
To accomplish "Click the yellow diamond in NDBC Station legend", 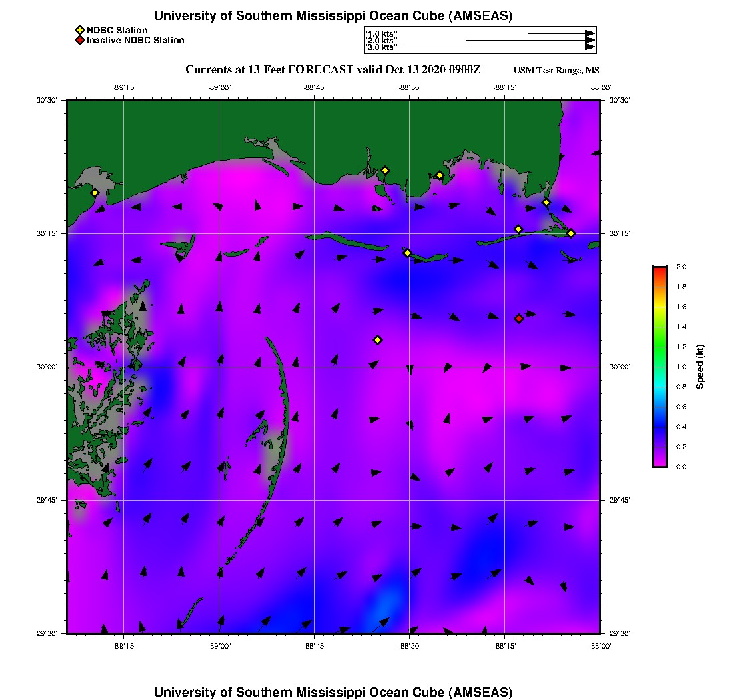I will (79, 30).
